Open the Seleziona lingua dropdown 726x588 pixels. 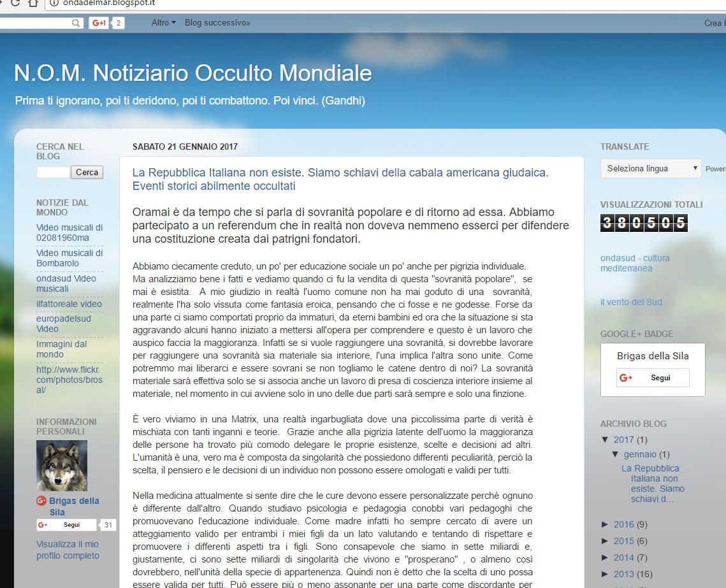point(650,169)
